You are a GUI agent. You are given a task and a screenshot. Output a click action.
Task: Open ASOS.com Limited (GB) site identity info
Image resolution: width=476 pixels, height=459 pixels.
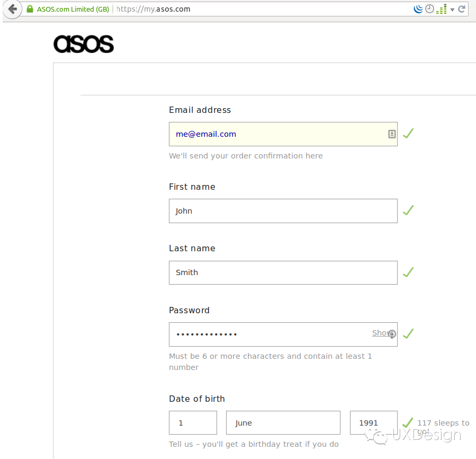[x=73, y=9]
